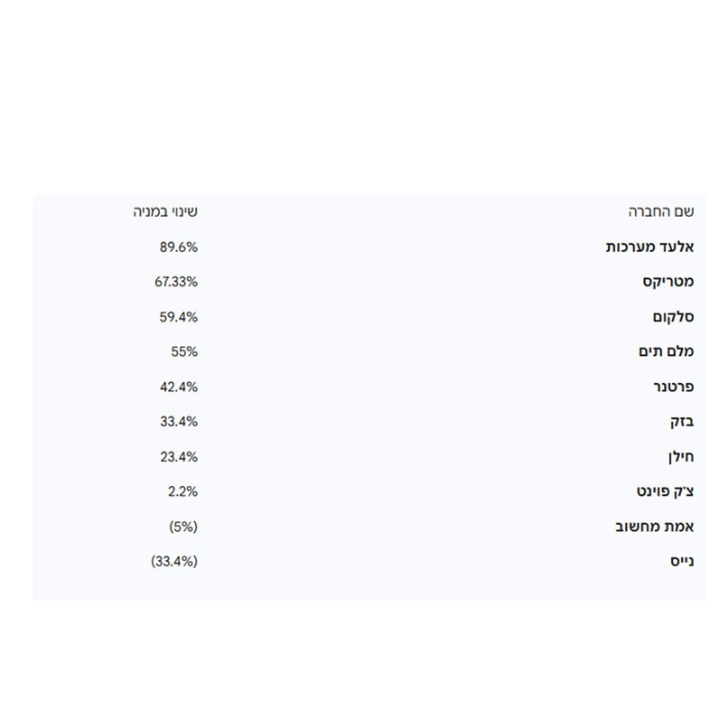Select company name מלם תים
728x728 pixels.
[666, 351]
